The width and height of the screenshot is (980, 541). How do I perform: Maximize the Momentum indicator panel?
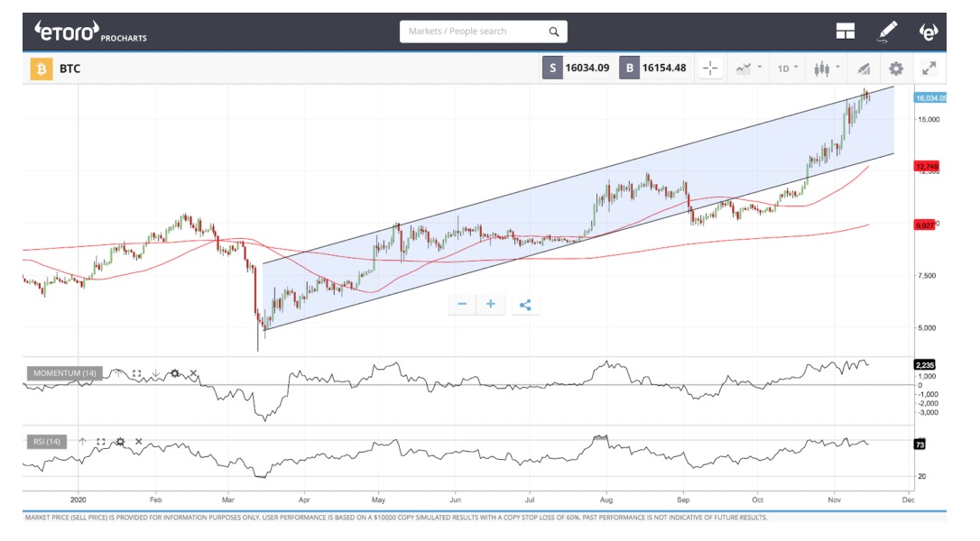tap(137, 373)
